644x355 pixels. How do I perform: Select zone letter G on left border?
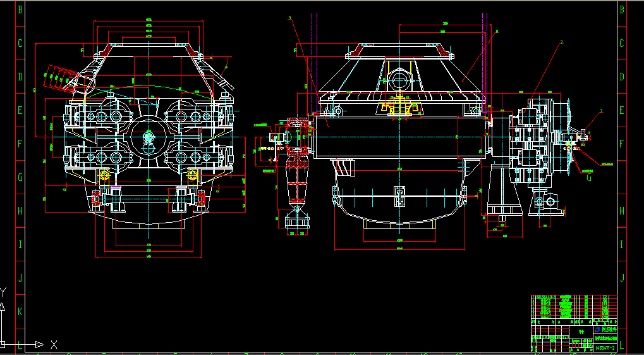click(20, 177)
